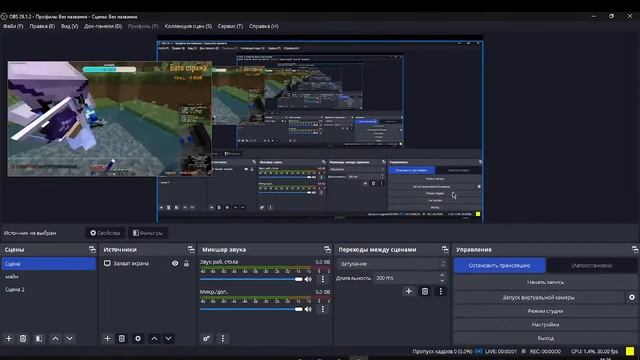Mute the Звук раб. стола channel

pyautogui.click(x=308, y=279)
